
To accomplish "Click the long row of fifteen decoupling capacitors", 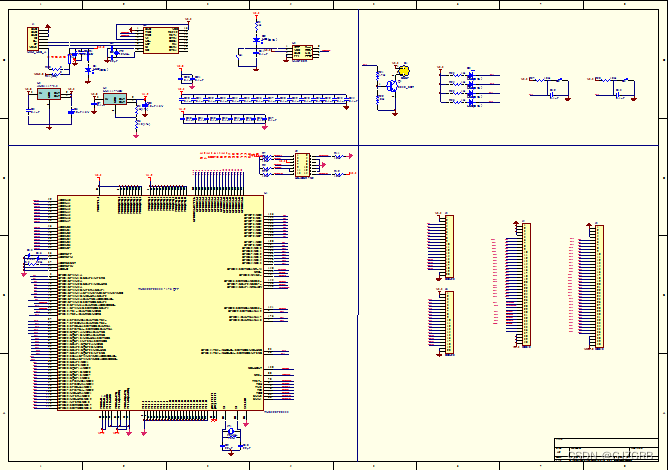I will pos(267,99).
